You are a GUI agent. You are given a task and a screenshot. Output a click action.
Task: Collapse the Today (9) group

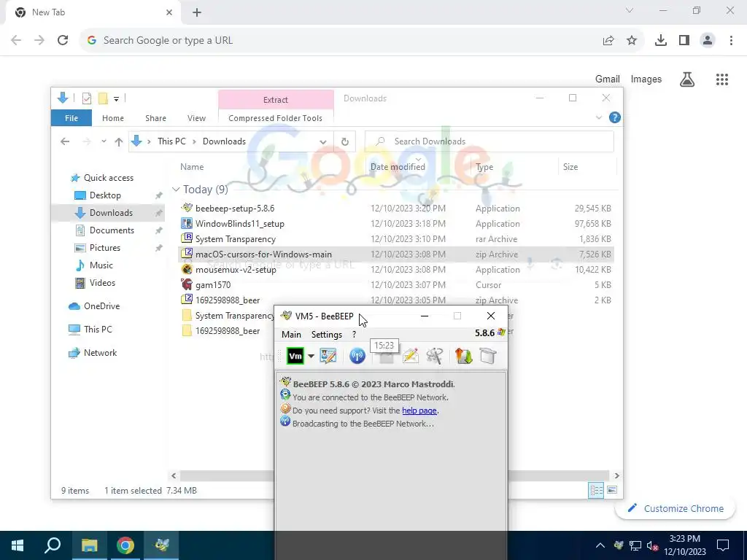coord(176,190)
